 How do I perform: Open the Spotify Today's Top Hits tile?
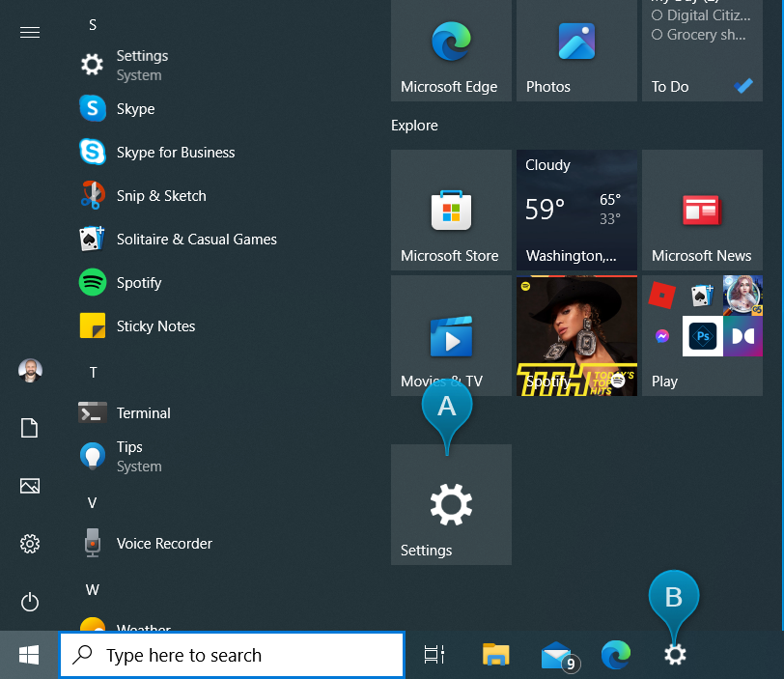(x=576, y=335)
